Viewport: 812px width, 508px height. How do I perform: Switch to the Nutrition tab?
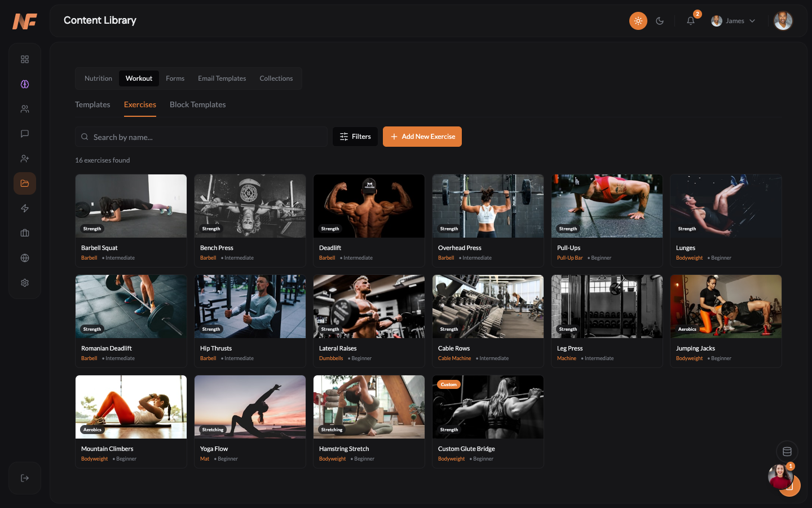98,78
